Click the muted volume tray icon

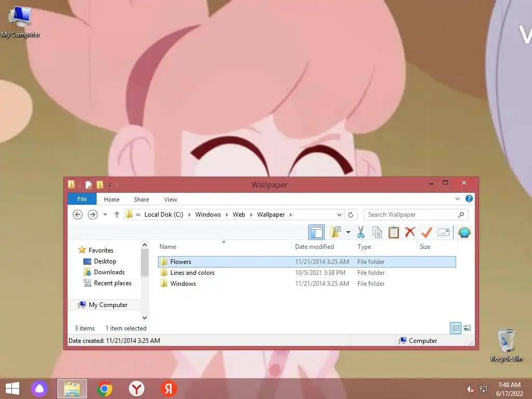470,389
